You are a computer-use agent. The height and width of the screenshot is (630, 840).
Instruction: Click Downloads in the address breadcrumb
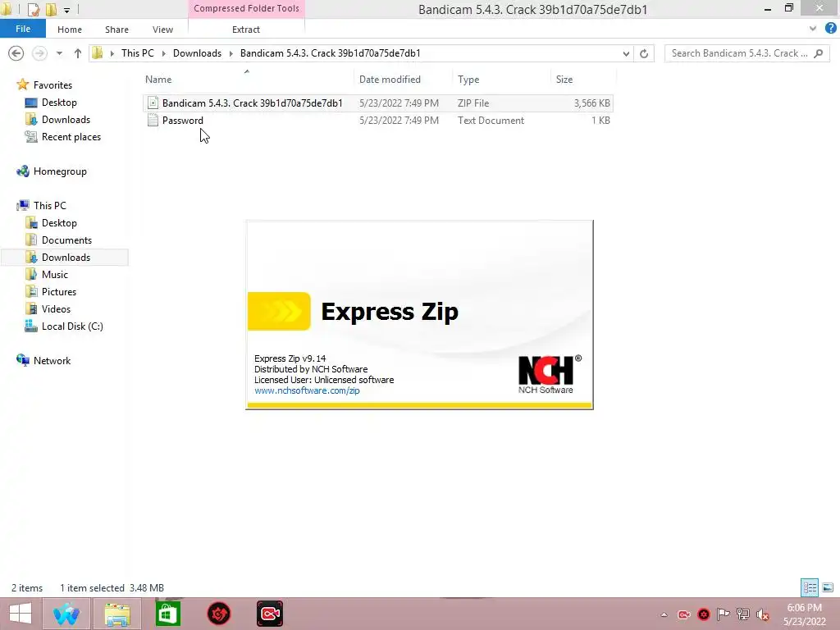197,53
